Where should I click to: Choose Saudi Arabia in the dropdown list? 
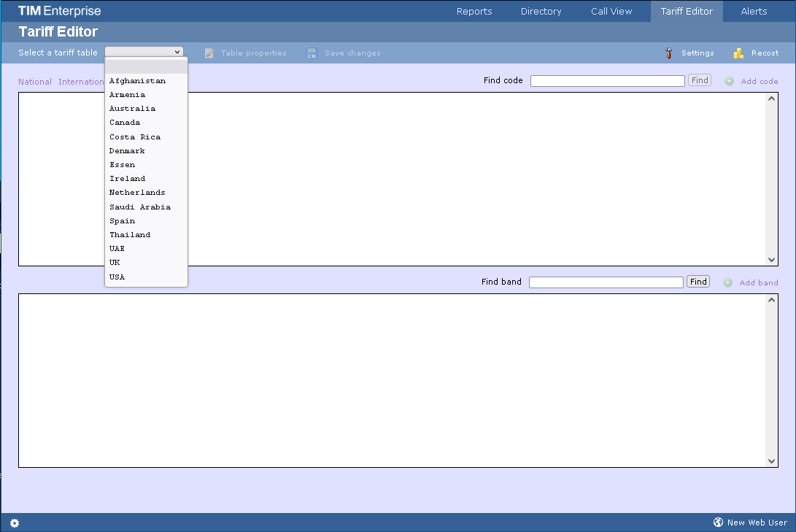tap(140, 207)
